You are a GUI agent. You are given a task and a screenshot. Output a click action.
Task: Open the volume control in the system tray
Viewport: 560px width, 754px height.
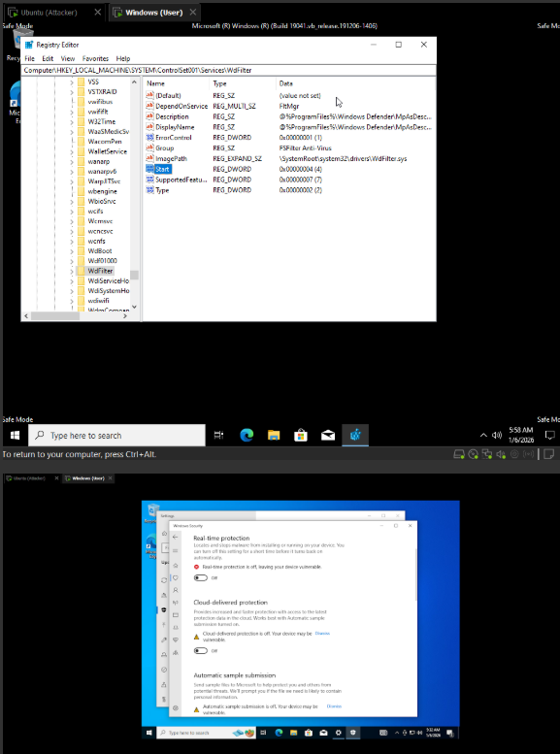coord(497,435)
